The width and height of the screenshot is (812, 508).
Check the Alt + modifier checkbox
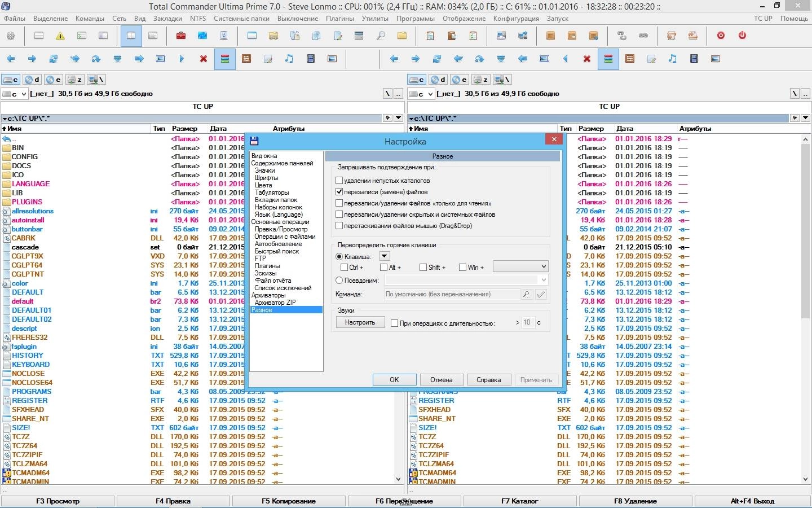pyautogui.click(x=383, y=268)
